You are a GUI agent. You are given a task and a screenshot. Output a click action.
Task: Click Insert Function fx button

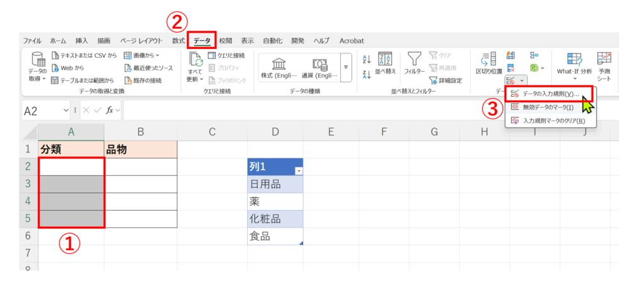tap(109, 110)
